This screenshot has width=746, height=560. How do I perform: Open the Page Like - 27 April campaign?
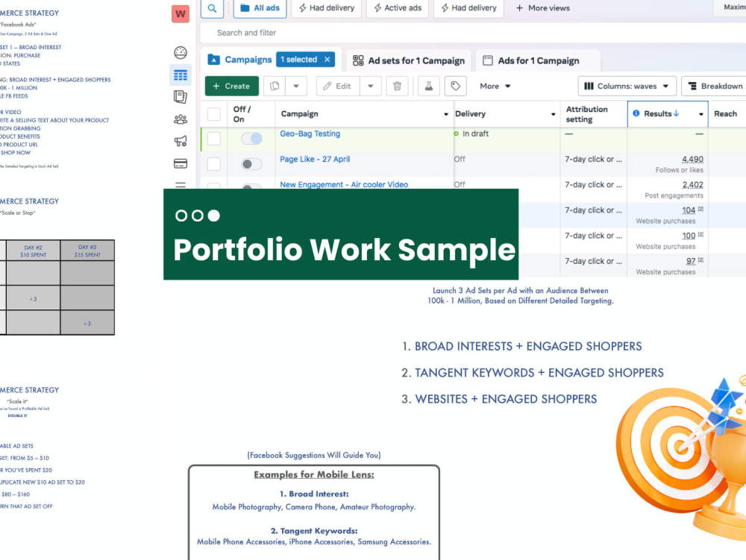[315, 160]
